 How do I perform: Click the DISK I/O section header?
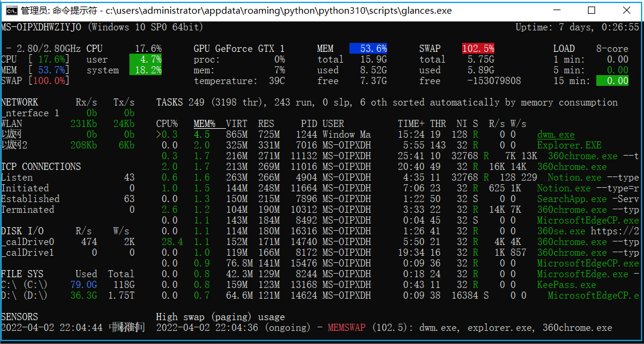tap(23, 231)
